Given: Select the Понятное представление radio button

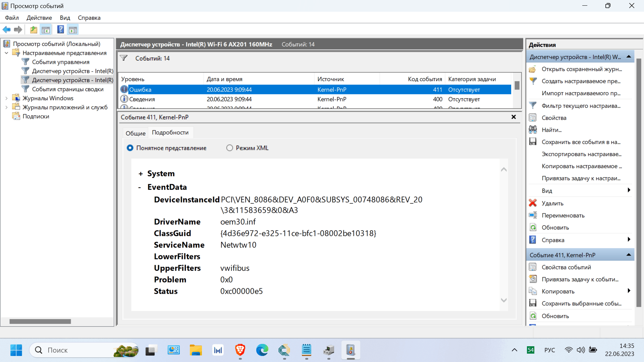Looking at the screenshot, I should [x=130, y=148].
